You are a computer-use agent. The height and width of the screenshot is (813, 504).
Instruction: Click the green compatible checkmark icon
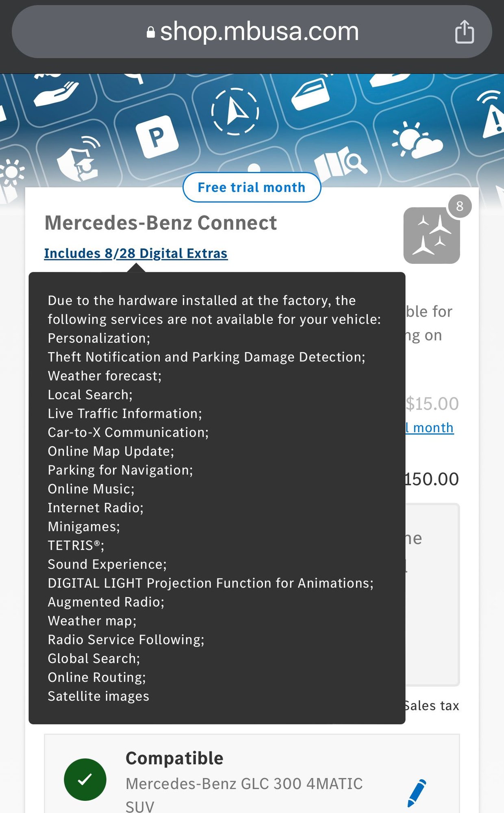click(x=85, y=779)
